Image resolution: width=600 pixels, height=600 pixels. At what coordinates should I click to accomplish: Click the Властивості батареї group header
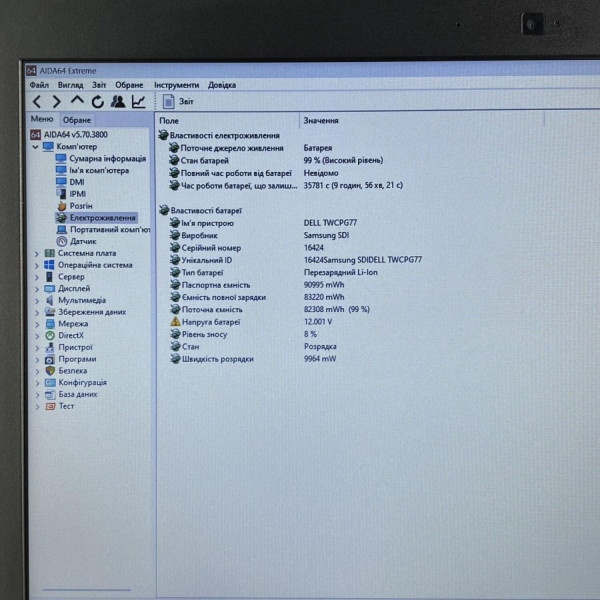click(x=206, y=210)
